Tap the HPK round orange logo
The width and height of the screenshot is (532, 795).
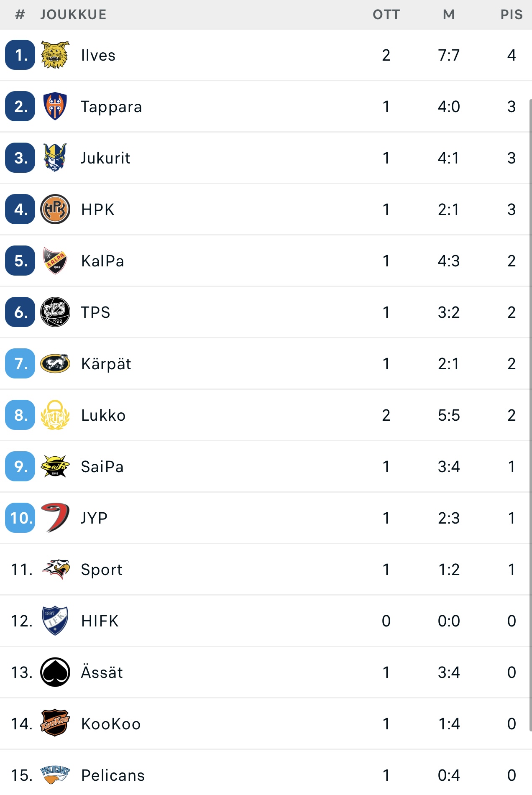55,209
